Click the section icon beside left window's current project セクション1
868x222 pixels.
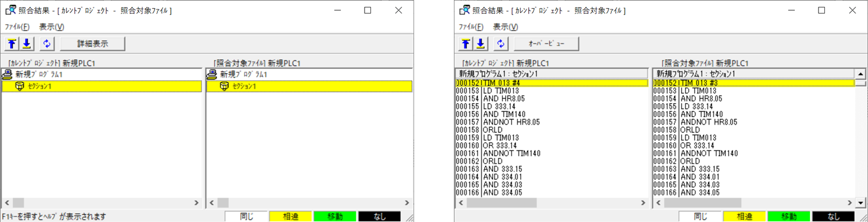[x=20, y=86]
